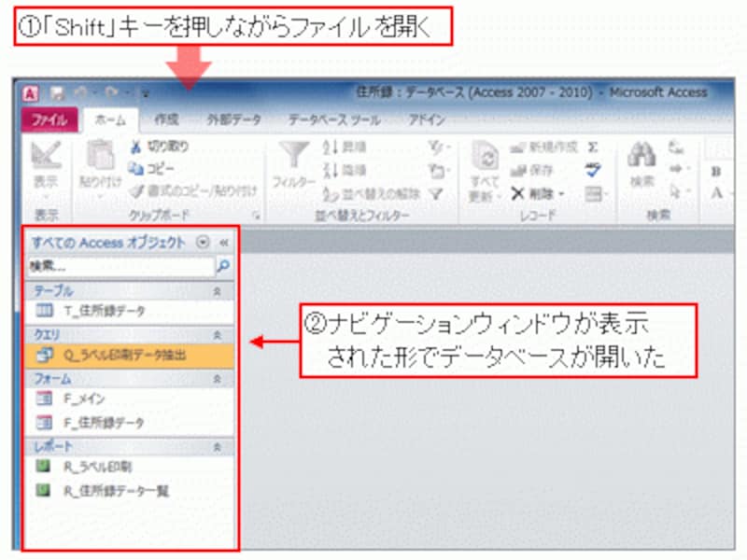Click 書式のコピー/貼り付け format painter

(x=194, y=191)
